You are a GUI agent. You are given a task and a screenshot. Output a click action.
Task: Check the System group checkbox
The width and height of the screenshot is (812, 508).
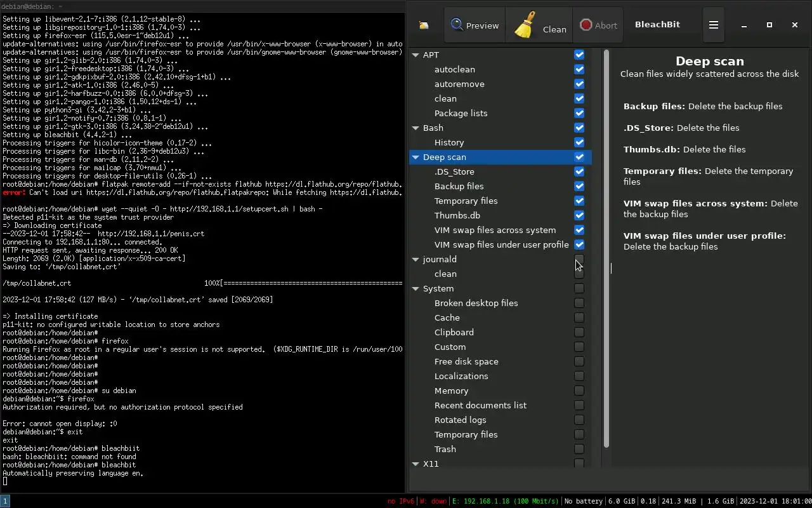pyautogui.click(x=579, y=288)
